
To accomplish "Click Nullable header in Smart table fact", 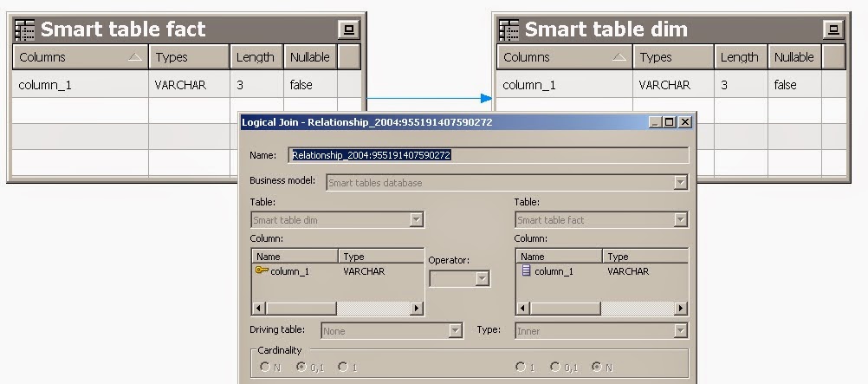I will [310, 57].
